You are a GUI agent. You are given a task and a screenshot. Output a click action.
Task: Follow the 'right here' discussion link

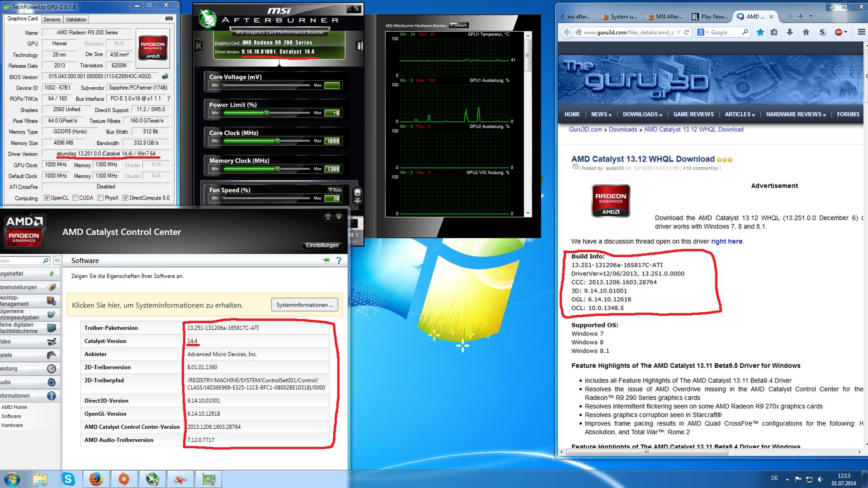tap(726, 242)
